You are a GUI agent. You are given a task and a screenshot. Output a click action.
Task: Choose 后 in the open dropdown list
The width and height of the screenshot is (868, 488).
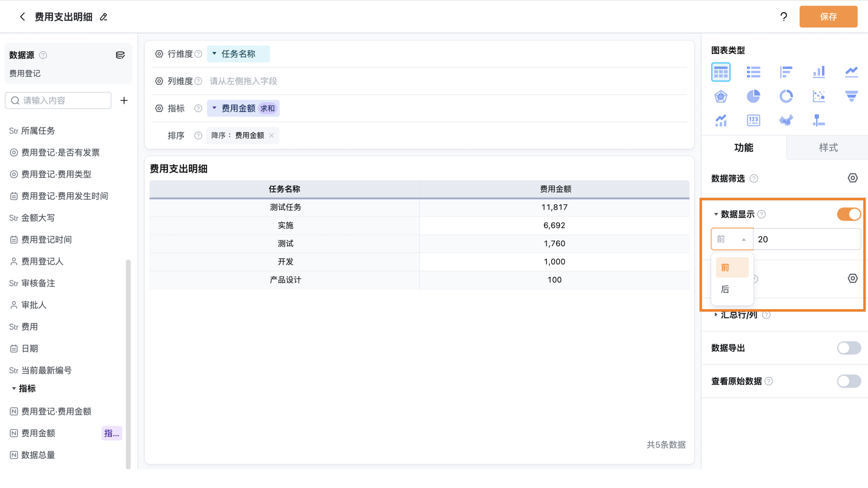point(732,289)
